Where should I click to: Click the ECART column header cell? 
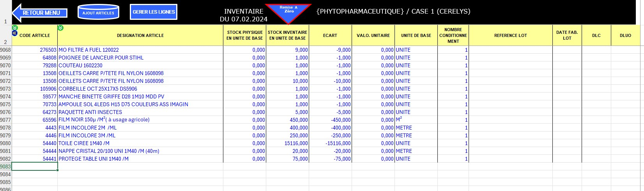(330, 35)
